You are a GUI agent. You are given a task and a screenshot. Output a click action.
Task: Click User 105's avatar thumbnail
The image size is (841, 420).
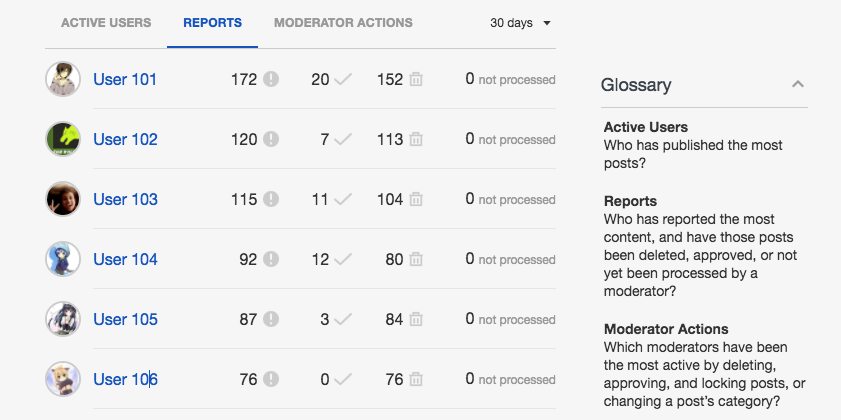coord(63,319)
